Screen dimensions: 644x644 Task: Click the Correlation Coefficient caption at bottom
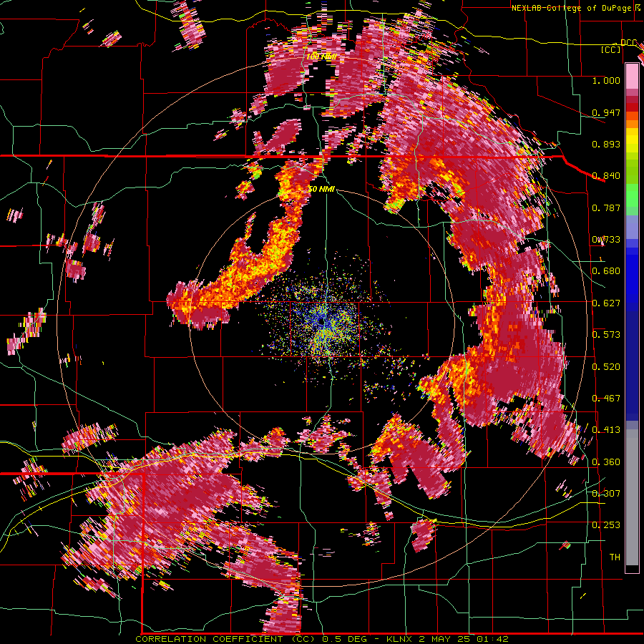pyautogui.click(x=322, y=639)
